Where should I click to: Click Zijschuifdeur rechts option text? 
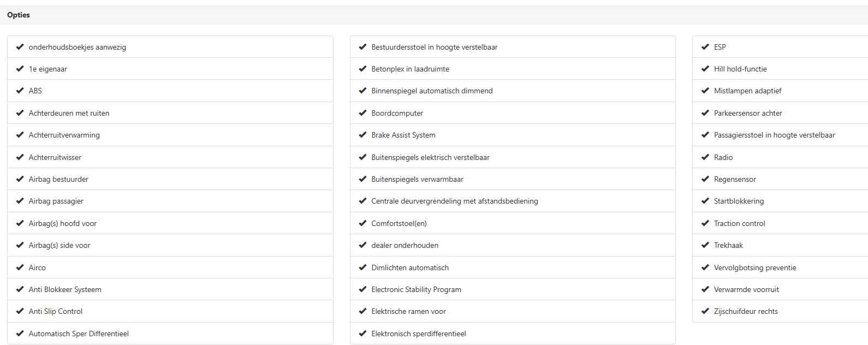point(746,311)
